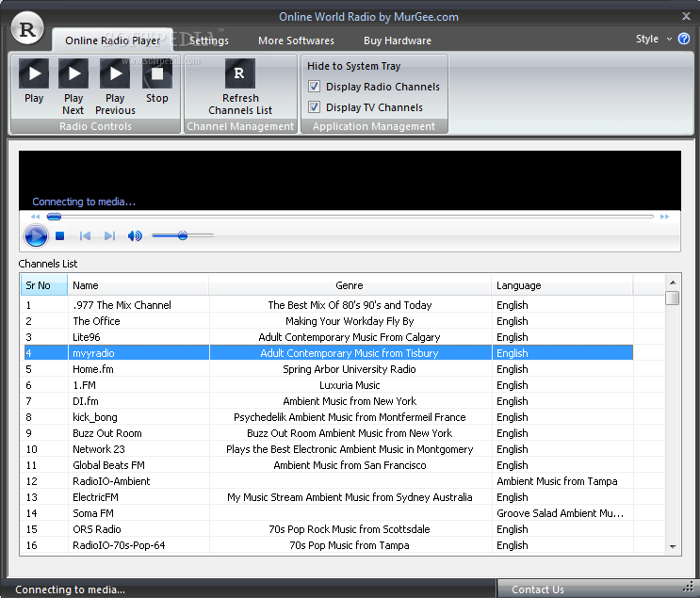Click genre Luxuria Music
The width and height of the screenshot is (700, 598).
[x=350, y=385]
